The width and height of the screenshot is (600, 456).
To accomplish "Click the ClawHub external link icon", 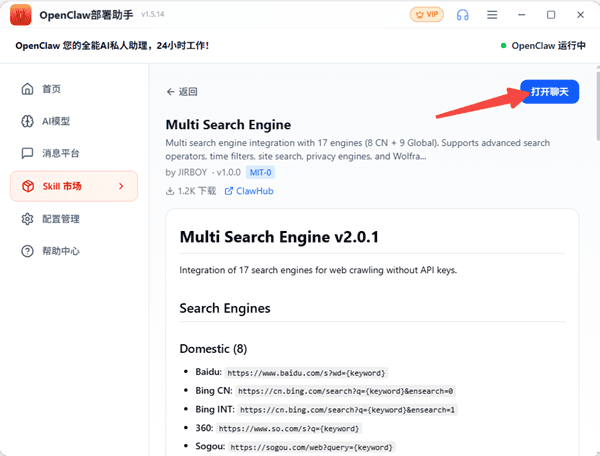I will [x=228, y=191].
